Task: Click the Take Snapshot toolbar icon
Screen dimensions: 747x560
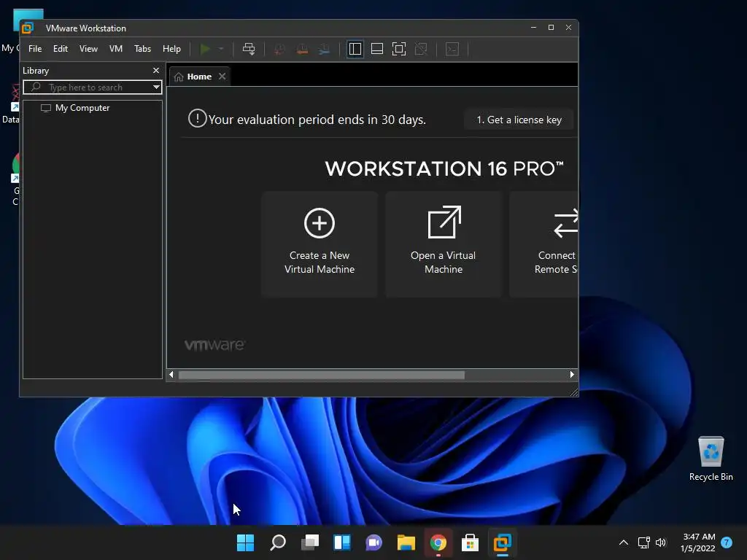Action: (x=279, y=49)
